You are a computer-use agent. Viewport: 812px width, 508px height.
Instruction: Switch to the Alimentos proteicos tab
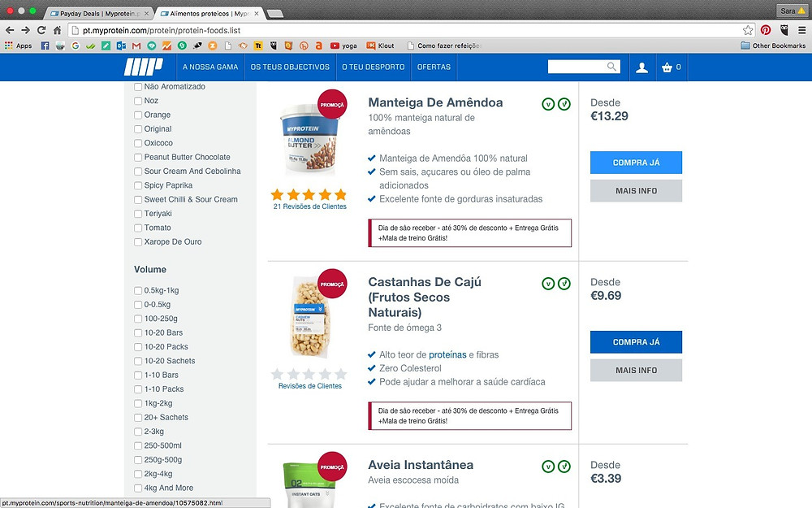209,14
